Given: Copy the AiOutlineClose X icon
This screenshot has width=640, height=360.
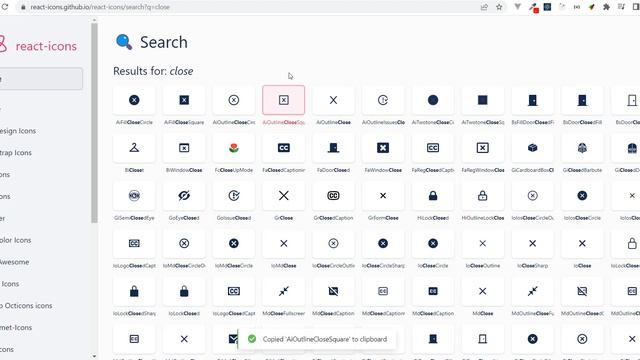Looking at the screenshot, I should tap(333, 100).
